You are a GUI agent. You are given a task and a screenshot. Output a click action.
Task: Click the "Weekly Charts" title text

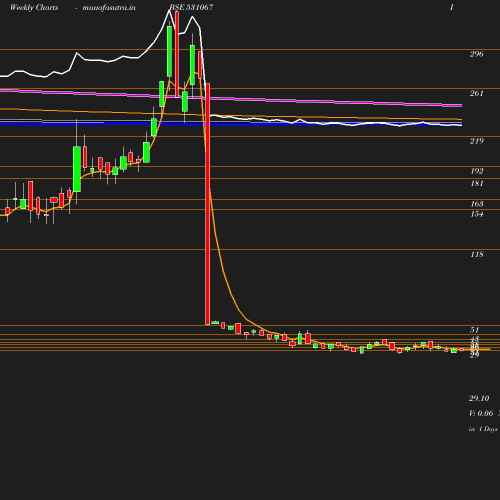[x=34, y=8]
